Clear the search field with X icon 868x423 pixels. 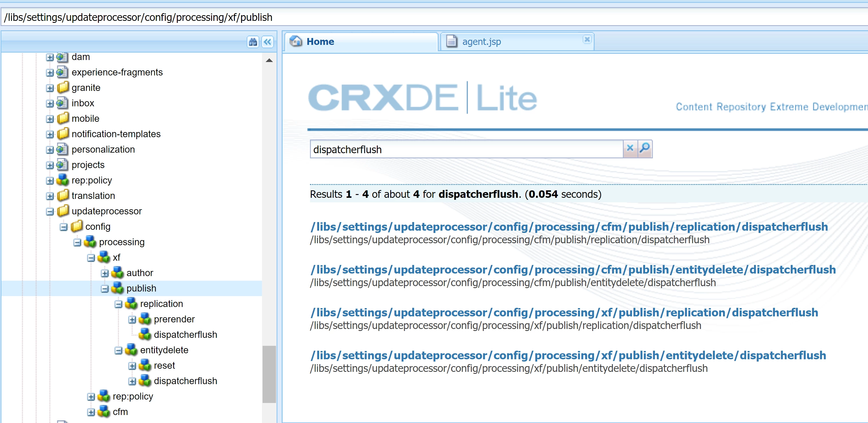tap(630, 148)
